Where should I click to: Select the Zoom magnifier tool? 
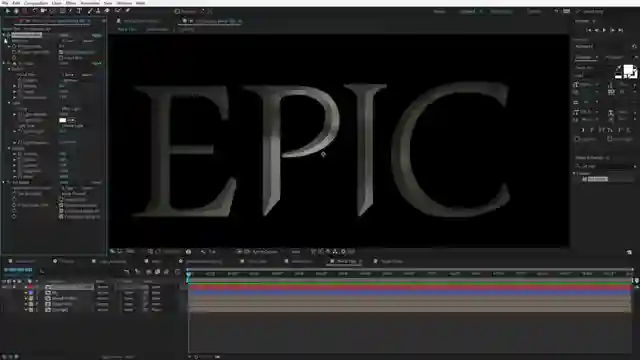pos(25,11)
